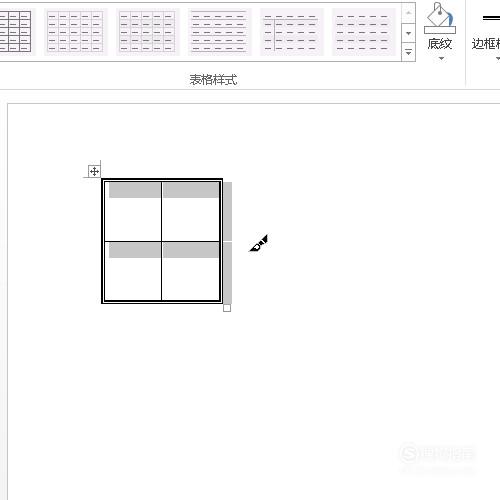Screen dimensions: 500x500
Task: Click into the bottom-right table cell
Action: [x=191, y=271]
